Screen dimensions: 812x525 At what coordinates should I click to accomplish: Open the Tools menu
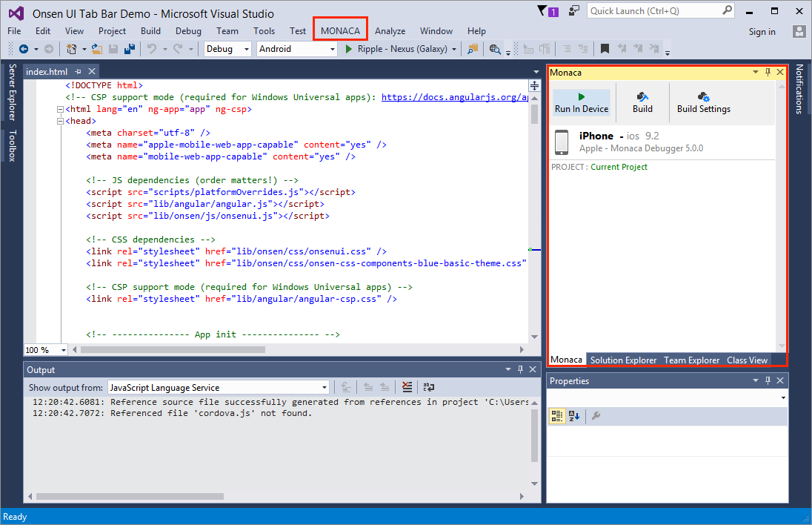point(264,31)
